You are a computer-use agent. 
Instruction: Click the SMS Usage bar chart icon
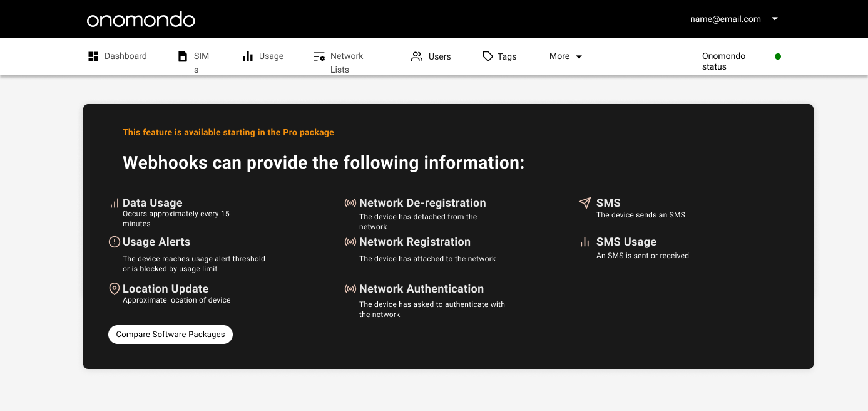(585, 242)
